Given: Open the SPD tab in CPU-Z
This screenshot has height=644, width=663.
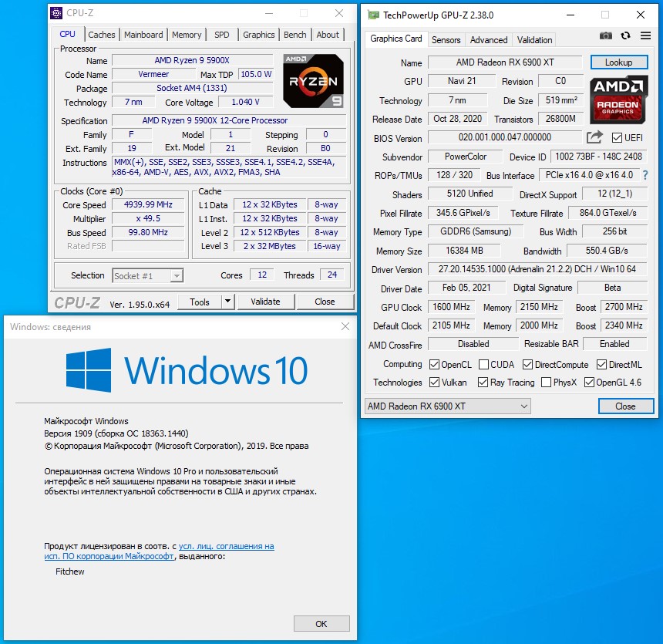Looking at the screenshot, I should [x=221, y=35].
